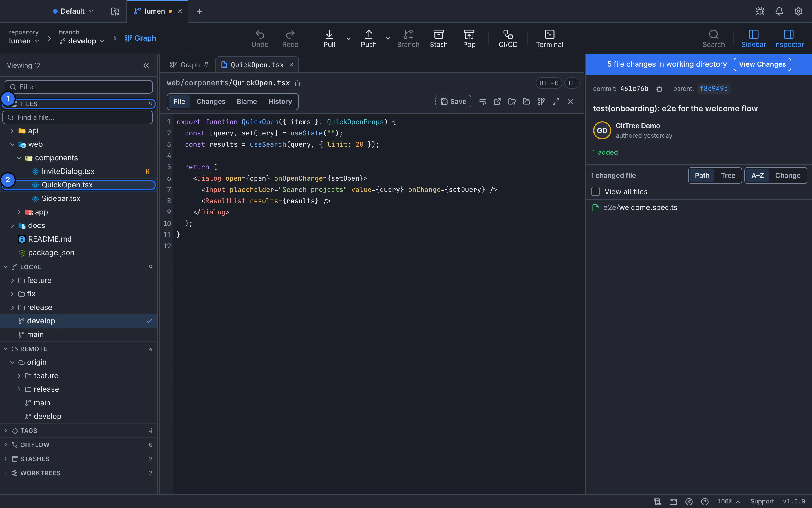Open the Terminal
The width and height of the screenshot is (812, 508).
click(549, 38)
